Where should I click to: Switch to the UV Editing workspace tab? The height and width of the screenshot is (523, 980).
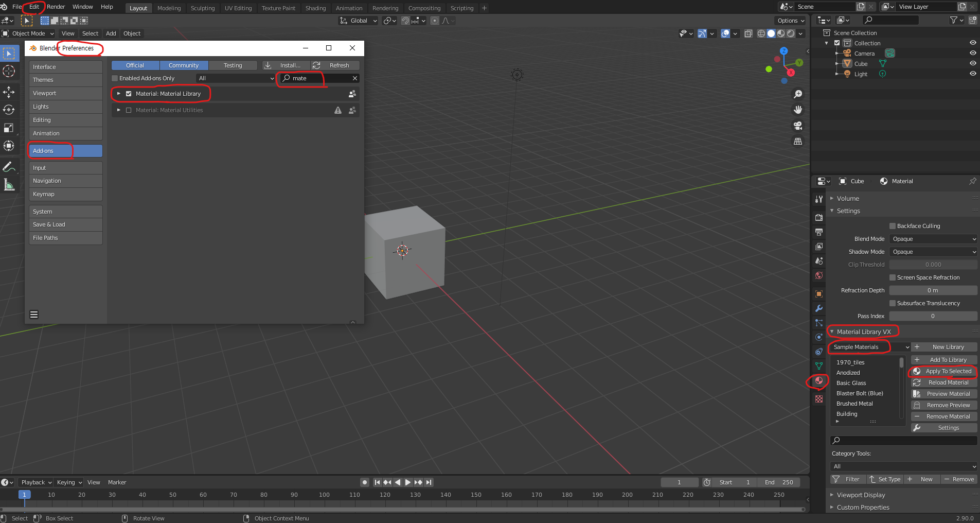238,8
